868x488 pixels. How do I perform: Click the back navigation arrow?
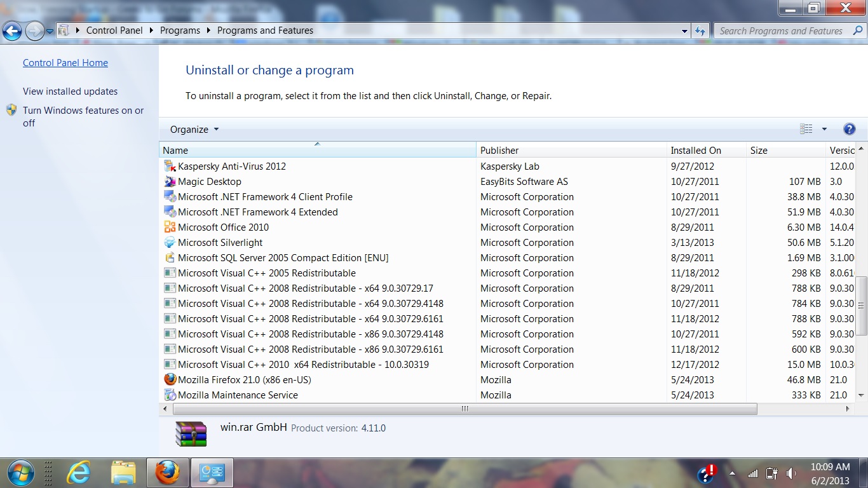point(12,30)
